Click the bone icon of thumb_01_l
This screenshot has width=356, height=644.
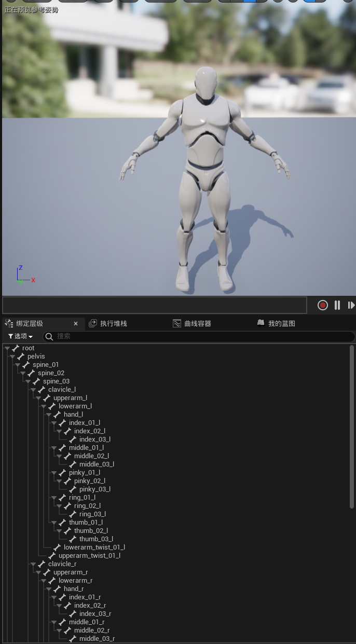point(62,523)
